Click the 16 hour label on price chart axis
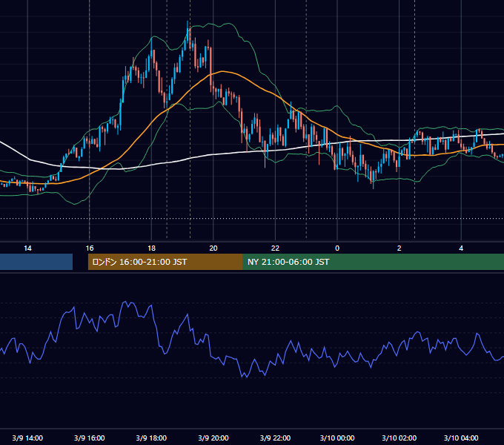Screen dimensions: 504x445 90,248
